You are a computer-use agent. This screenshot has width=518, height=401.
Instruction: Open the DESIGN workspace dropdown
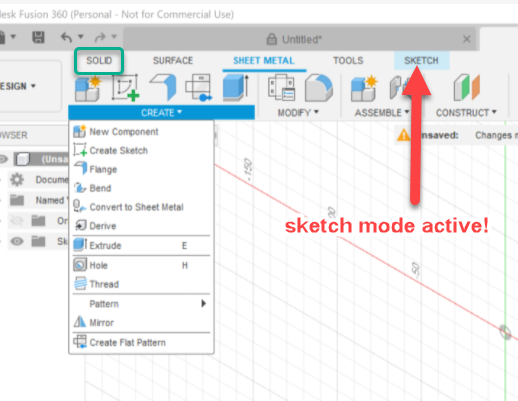point(18,86)
